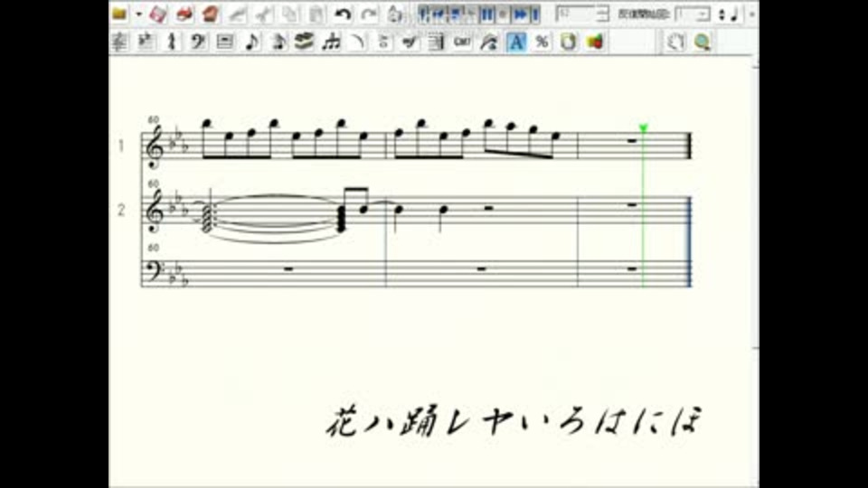The image size is (868, 488).
Task: Click the stacked layers icon
Action: click(304, 42)
